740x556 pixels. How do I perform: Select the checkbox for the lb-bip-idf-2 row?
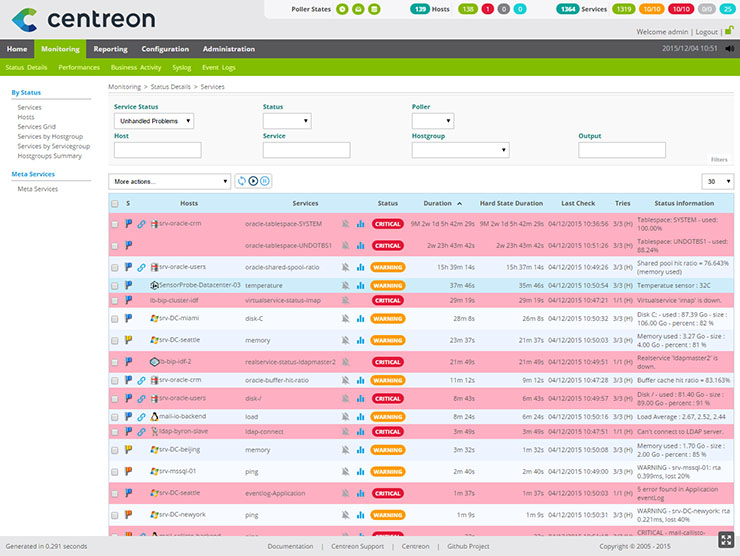pos(114,362)
